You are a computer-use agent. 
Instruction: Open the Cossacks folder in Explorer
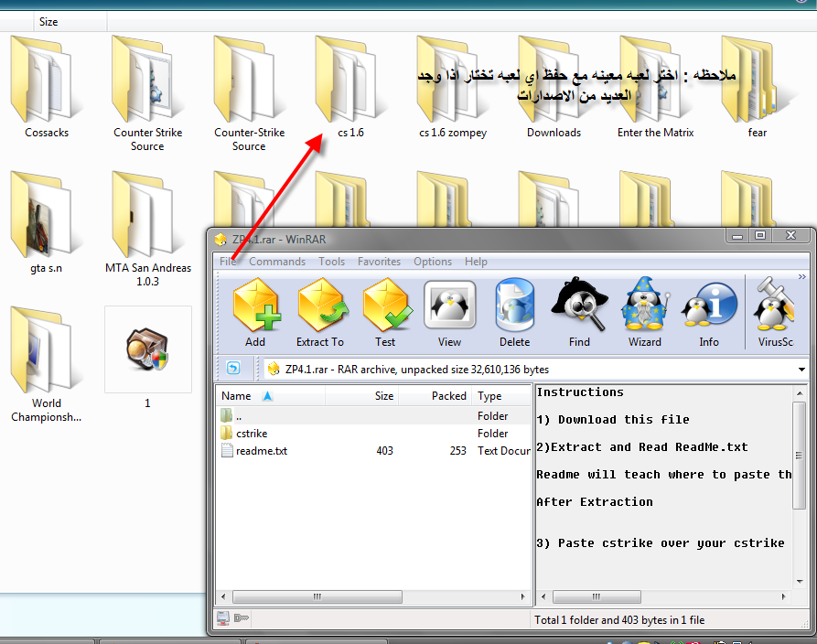click(x=47, y=87)
